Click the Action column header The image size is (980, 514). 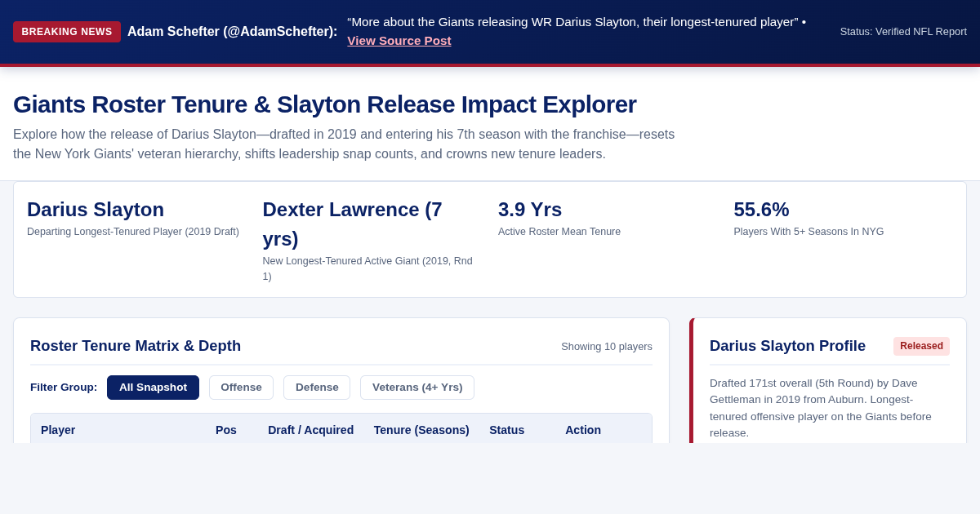(583, 430)
